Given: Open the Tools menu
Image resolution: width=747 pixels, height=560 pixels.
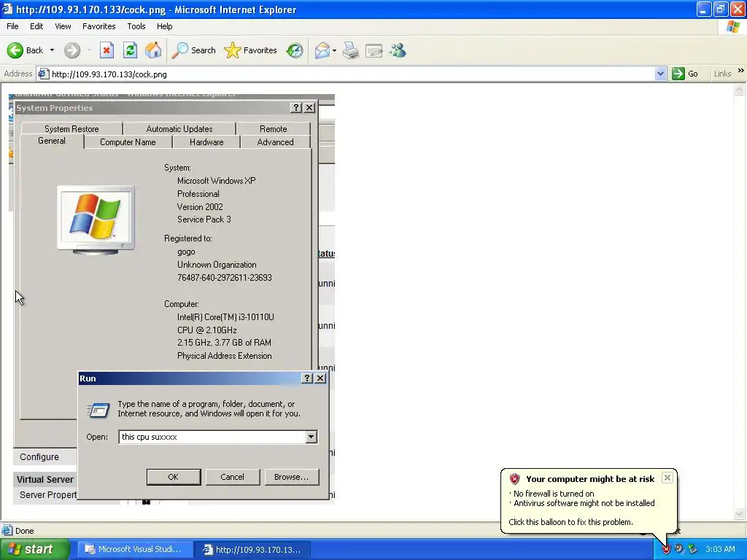Looking at the screenshot, I should (136, 26).
